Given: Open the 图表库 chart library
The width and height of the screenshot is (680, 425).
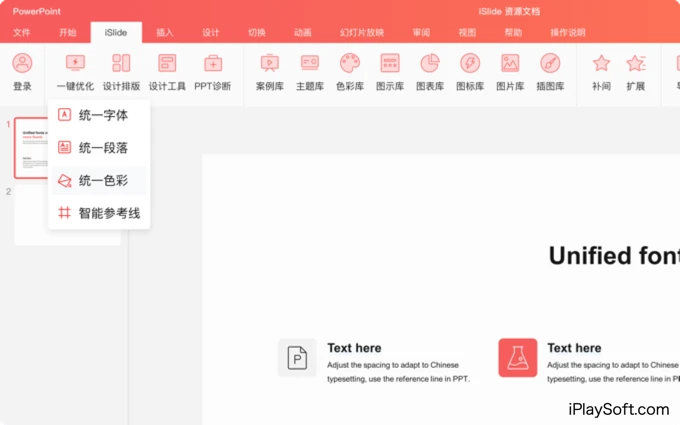Looking at the screenshot, I should (430, 72).
